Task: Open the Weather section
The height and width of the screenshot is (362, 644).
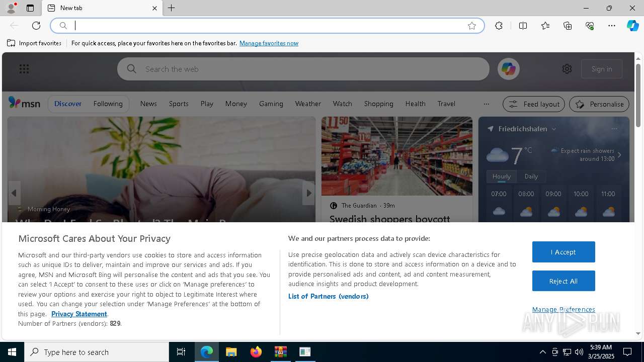Action: [308, 104]
